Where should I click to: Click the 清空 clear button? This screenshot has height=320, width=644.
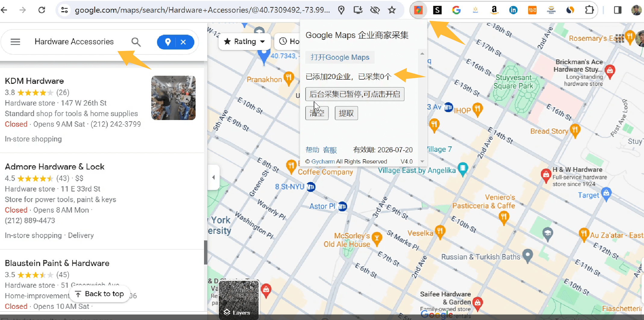pyautogui.click(x=317, y=113)
